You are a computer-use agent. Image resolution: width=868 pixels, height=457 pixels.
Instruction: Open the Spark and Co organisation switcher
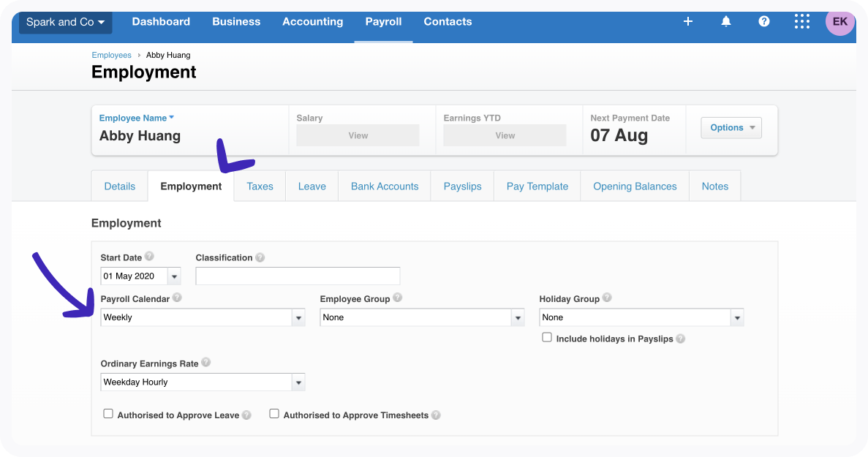click(65, 22)
